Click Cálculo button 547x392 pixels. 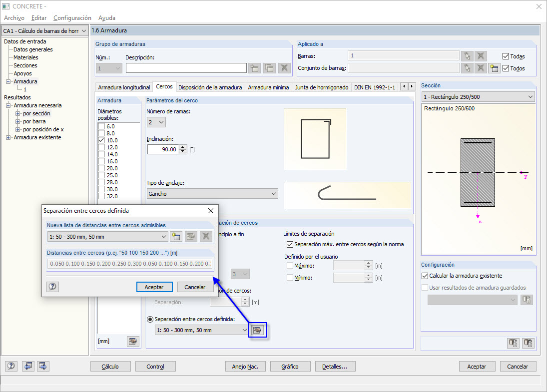[x=110, y=367]
